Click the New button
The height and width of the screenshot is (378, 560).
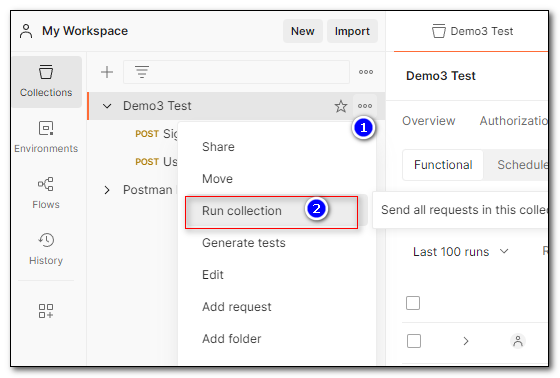point(302,31)
